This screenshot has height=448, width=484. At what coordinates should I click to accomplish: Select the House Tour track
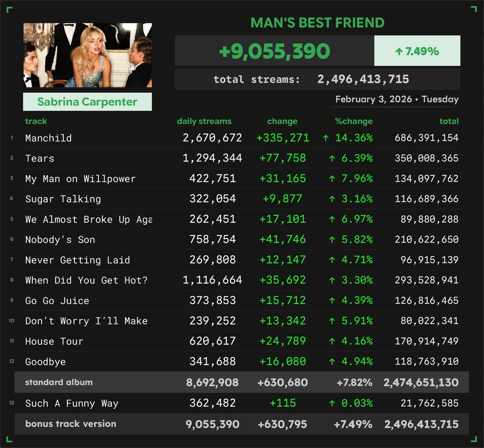[54, 341]
